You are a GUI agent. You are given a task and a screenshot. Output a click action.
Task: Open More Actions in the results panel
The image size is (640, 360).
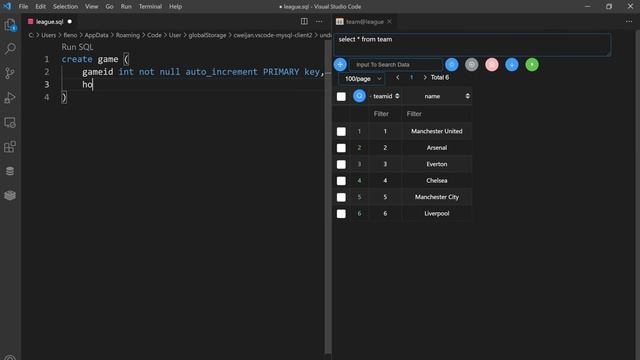coord(629,21)
